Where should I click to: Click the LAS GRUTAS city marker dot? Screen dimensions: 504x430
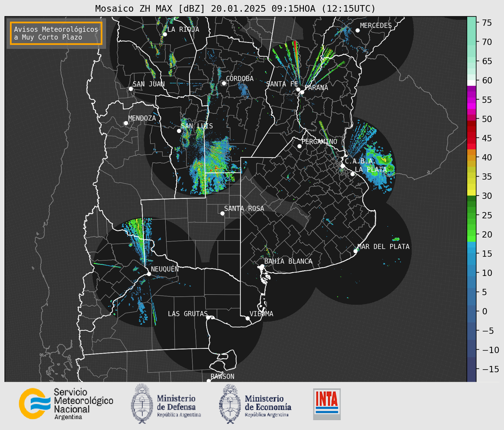point(208,318)
